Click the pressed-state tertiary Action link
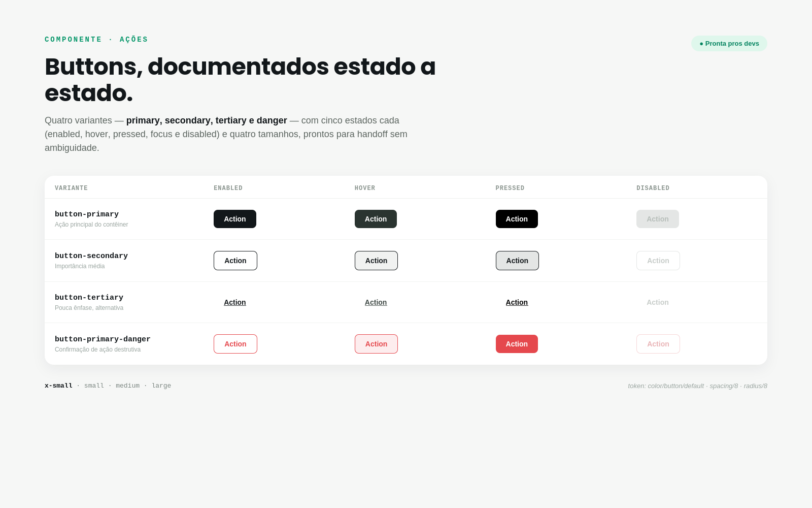 517,302
